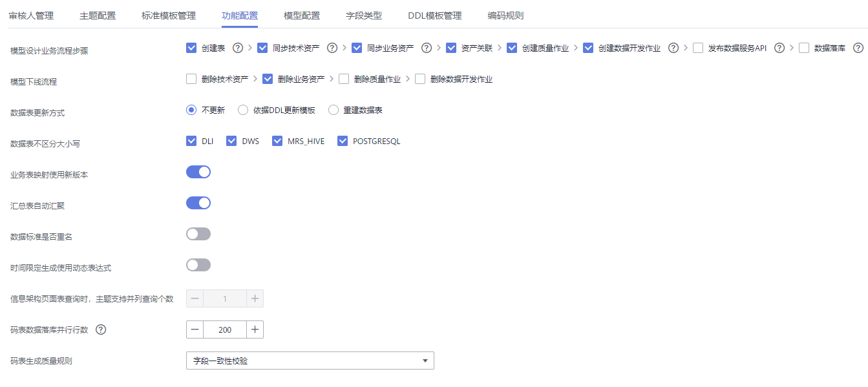Uncheck the MRS_HIVE checkbox

point(278,141)
